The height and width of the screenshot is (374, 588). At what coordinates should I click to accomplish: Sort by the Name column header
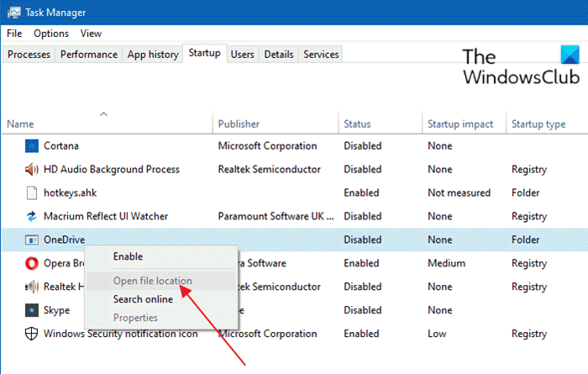tap(21, 124)
